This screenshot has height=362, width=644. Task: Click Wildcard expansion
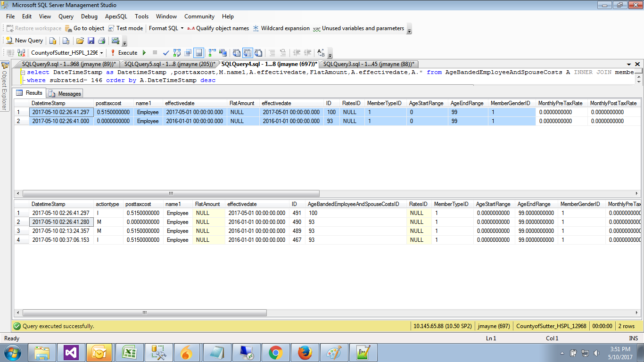coord(281,28)
